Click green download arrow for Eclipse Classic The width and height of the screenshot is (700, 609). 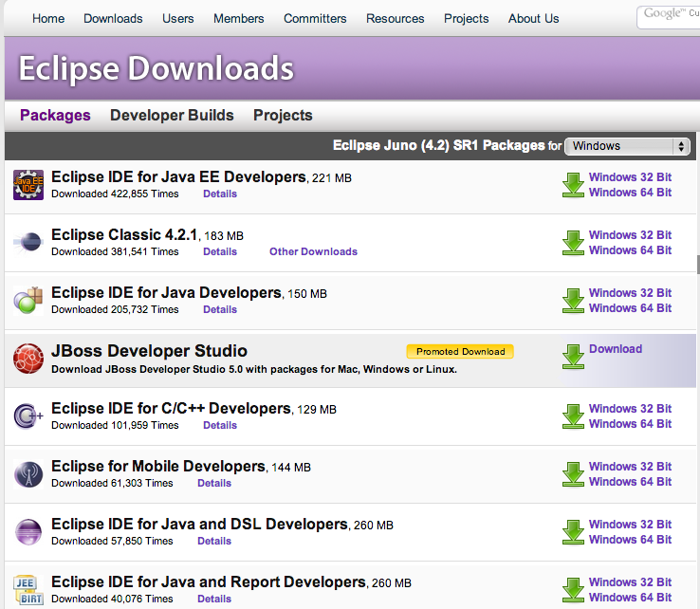(x=573, y=243)
